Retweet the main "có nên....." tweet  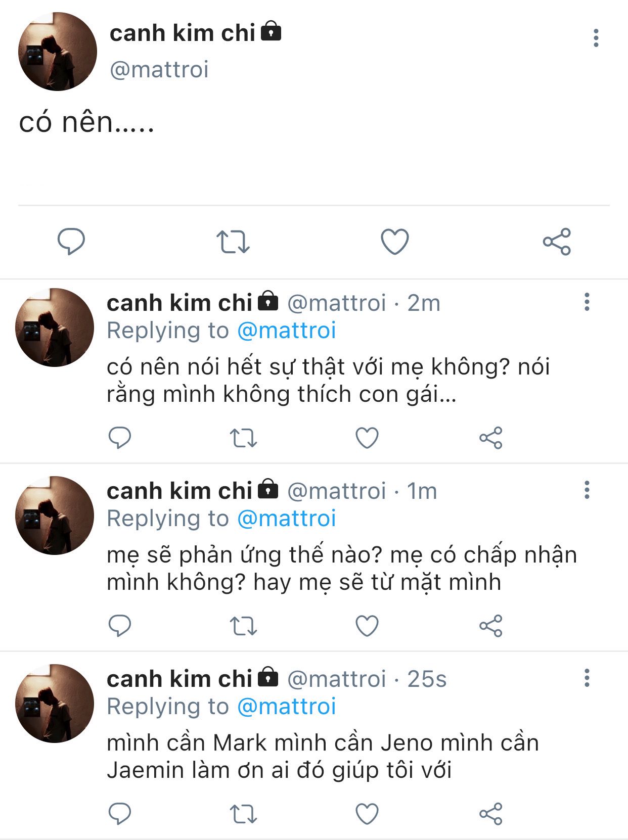click(233, 242)
